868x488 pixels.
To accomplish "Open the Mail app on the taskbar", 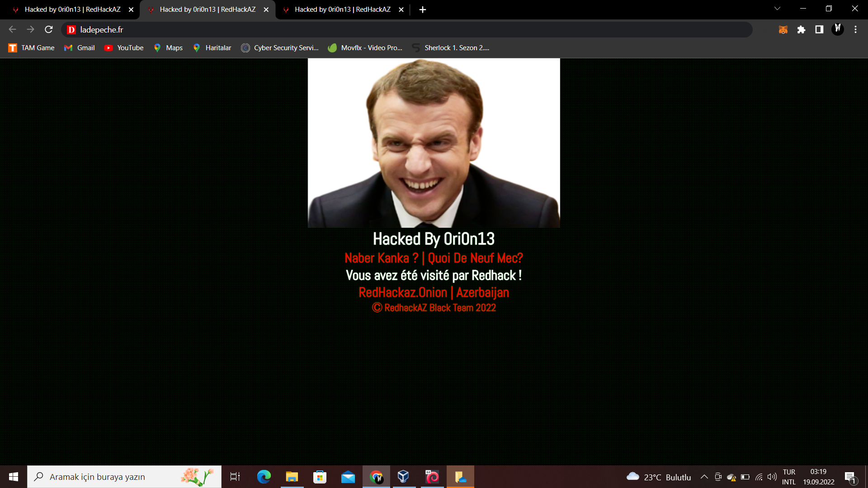I will click(348, 477).
